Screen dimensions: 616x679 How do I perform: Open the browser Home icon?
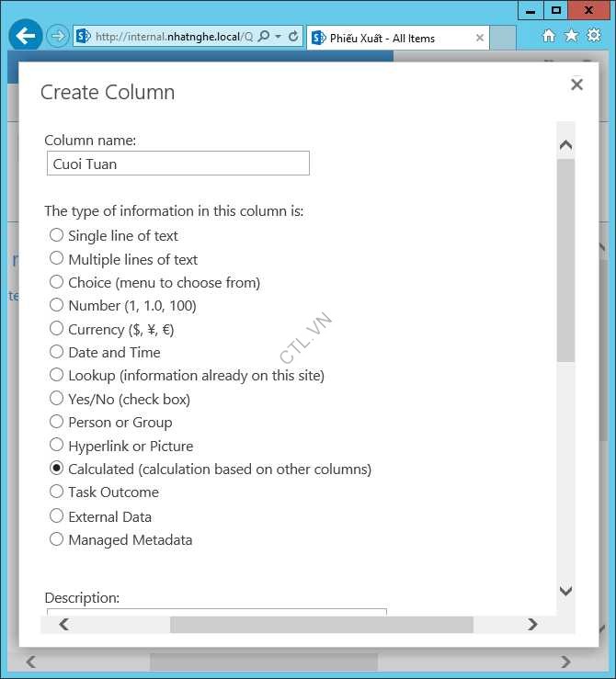click(x=549, y=36)
